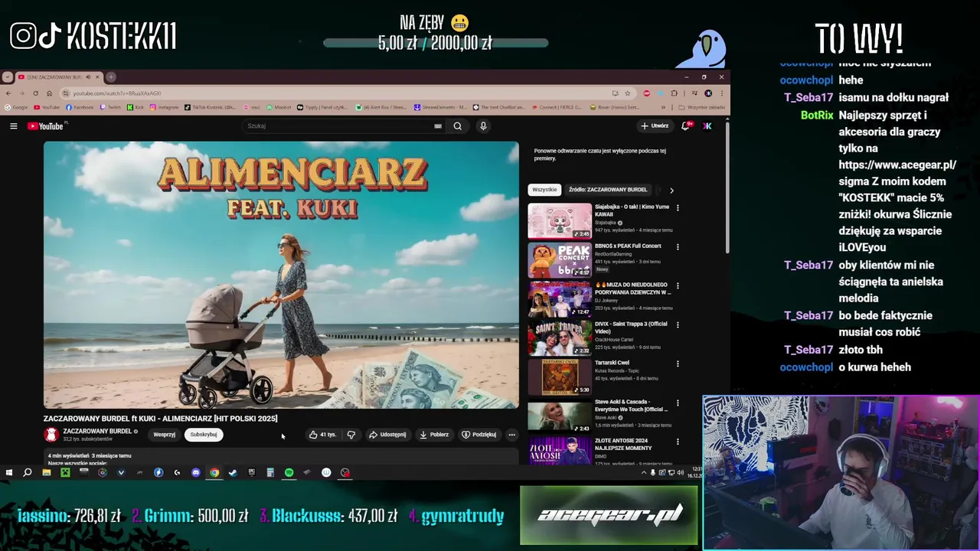Select the Wszystkie filter chip
Image resolution: width=980 pixels, height=551 pixels.
click(x=544, y=190)
